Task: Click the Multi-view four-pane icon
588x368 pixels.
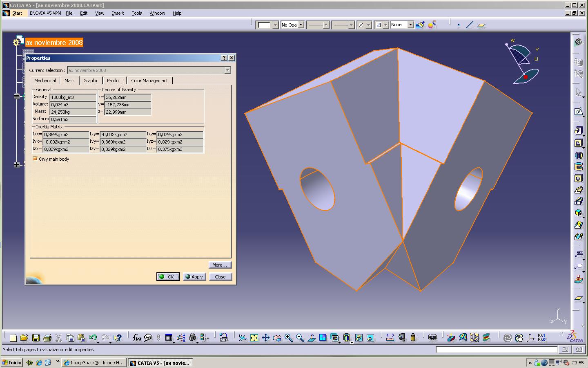Action: (x=323, y=338)
